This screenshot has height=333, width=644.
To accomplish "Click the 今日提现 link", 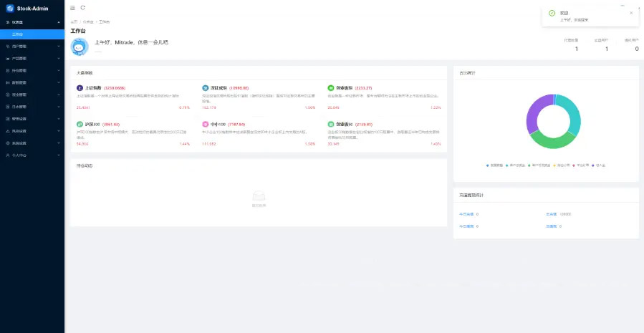I will [466, 226].
